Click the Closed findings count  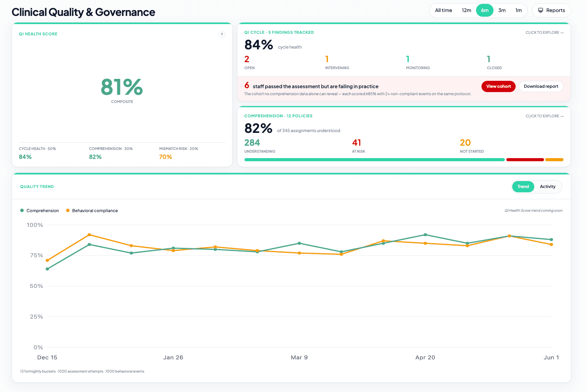[x=488, y=59]
